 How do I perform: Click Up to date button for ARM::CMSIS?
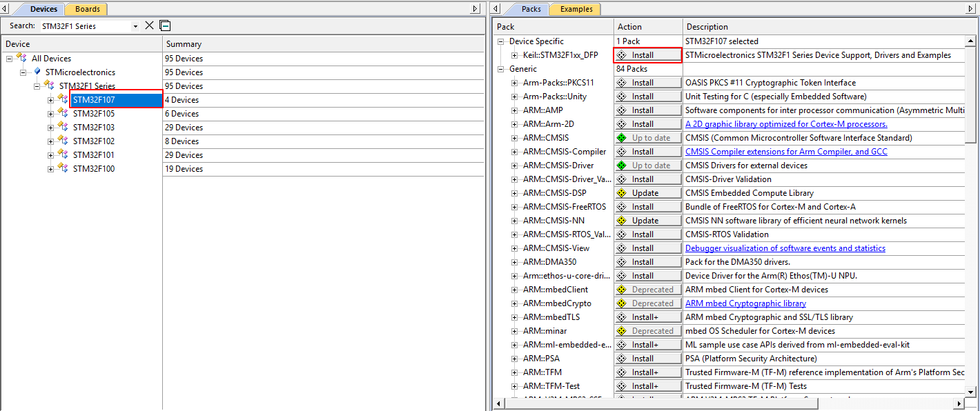(x=648, y=138)
